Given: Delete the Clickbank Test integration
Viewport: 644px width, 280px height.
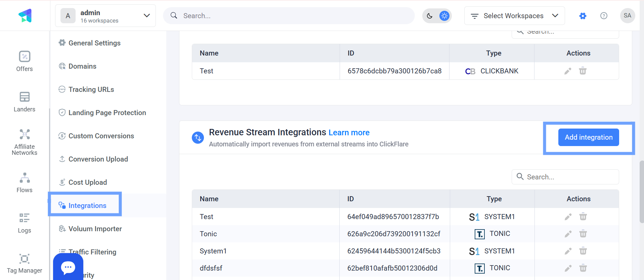Looking at the screenshot, I should [x=583, y=71].
